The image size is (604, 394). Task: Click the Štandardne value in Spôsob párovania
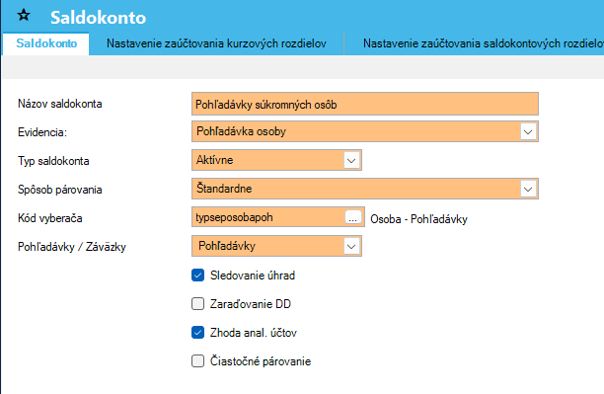pos(224,188)
